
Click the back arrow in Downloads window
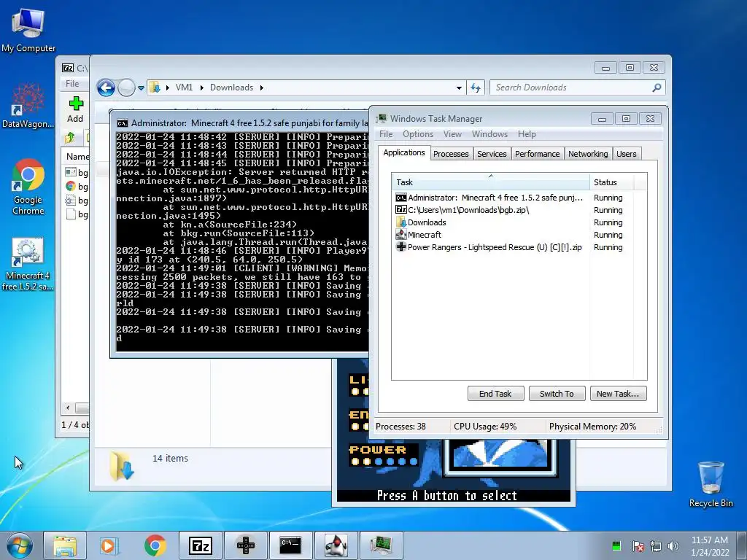click(106, 87)
